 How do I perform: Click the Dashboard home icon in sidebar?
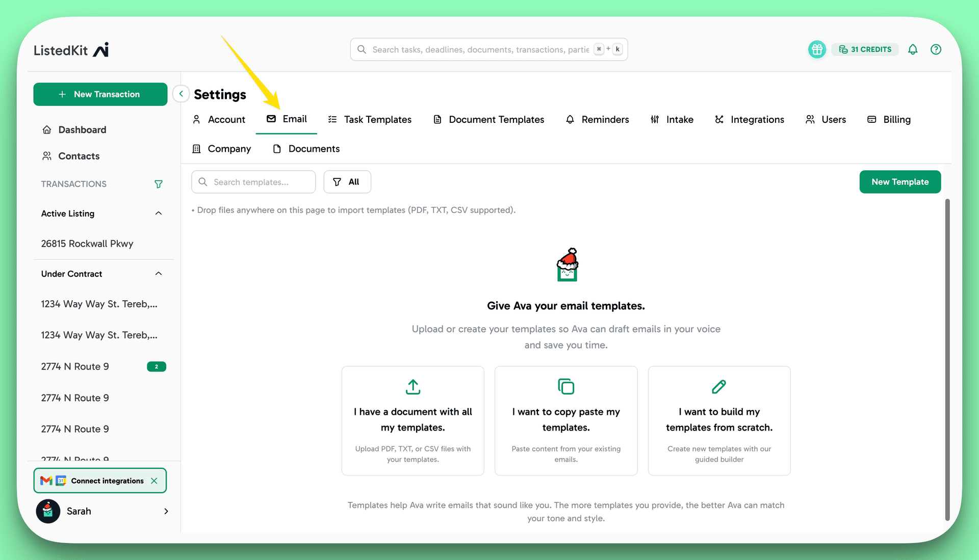pos(47,129)
